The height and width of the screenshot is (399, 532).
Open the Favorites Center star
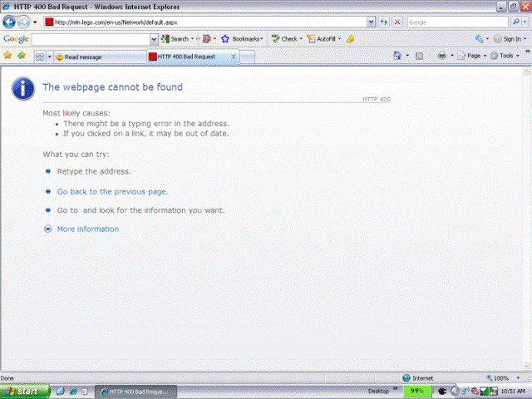(7, 56)
